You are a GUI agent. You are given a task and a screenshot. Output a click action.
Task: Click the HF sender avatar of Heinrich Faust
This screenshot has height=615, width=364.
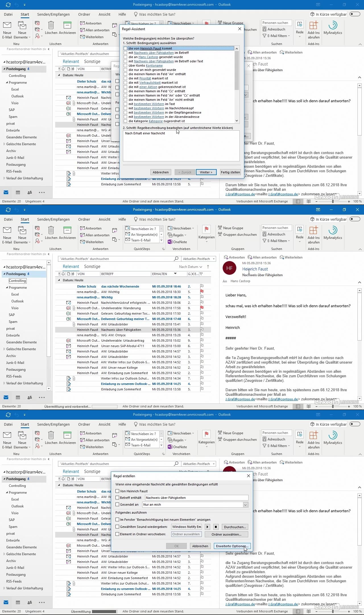click(x=229, y=268)
